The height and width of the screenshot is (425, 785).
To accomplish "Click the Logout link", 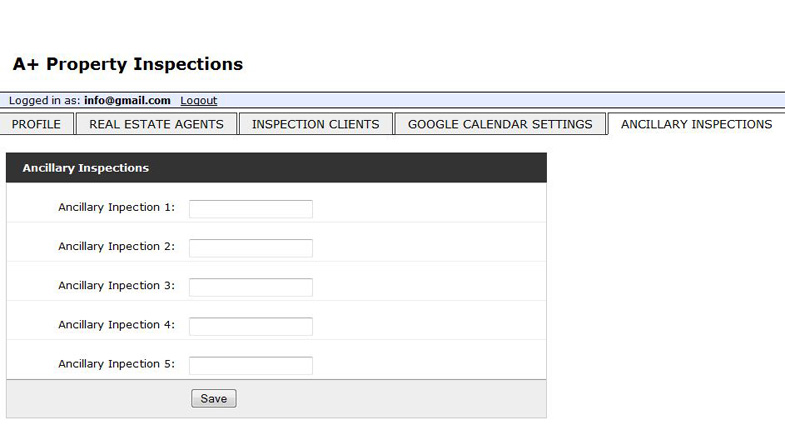I will [x=199, y=101].
